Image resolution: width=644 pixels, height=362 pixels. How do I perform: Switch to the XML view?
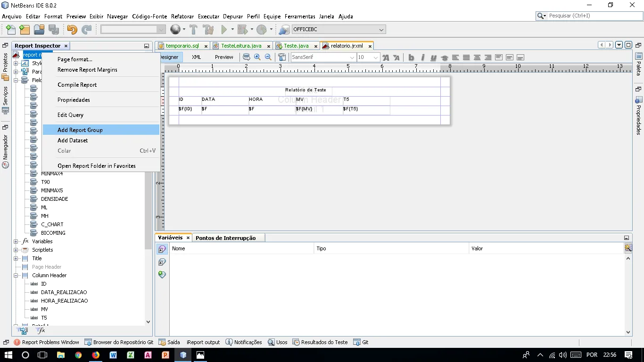[x=196, y=57]
